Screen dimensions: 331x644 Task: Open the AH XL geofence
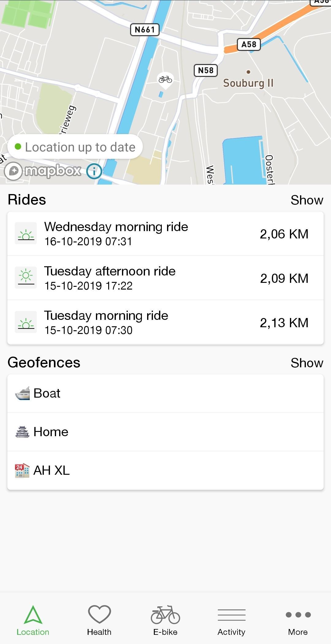click(x=165, y=470)
